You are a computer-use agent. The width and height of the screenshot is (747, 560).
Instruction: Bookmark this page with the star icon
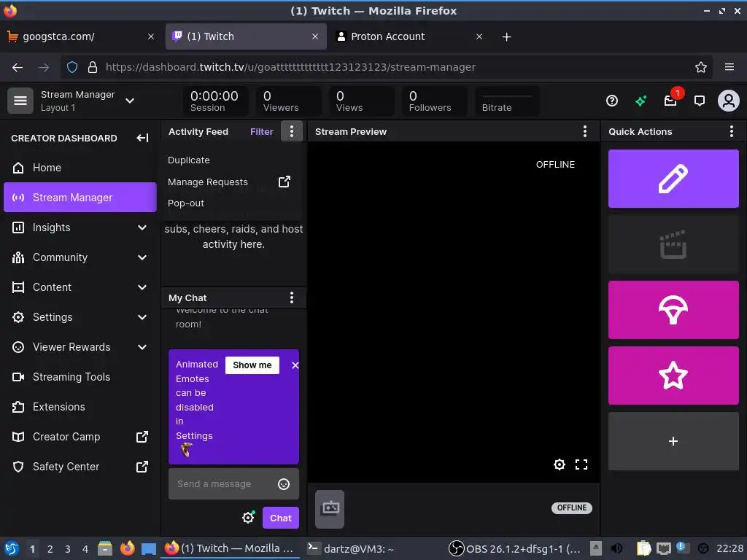pos(700,67)
